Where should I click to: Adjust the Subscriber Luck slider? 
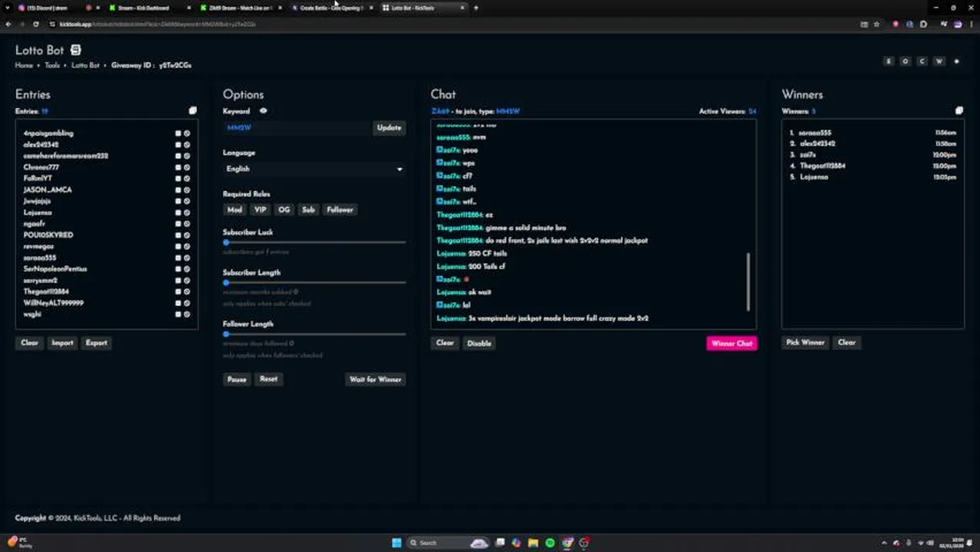(x=314, y=242)
